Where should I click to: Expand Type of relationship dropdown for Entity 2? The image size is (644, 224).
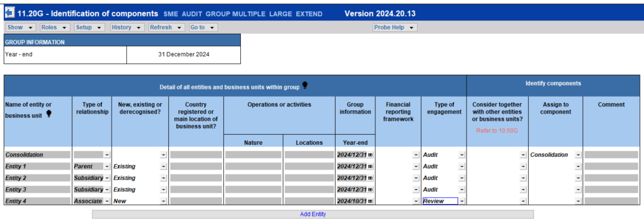pyautogui.click(x=107, y=178)
